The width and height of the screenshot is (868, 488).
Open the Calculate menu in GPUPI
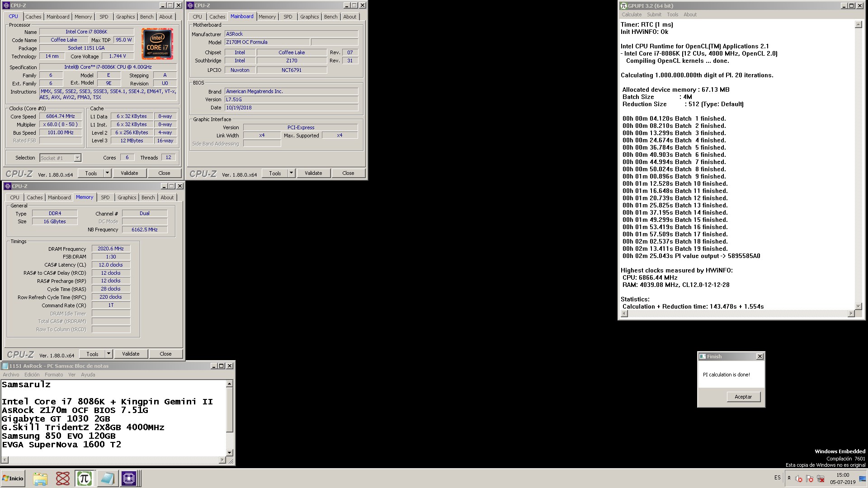(632, 14)
